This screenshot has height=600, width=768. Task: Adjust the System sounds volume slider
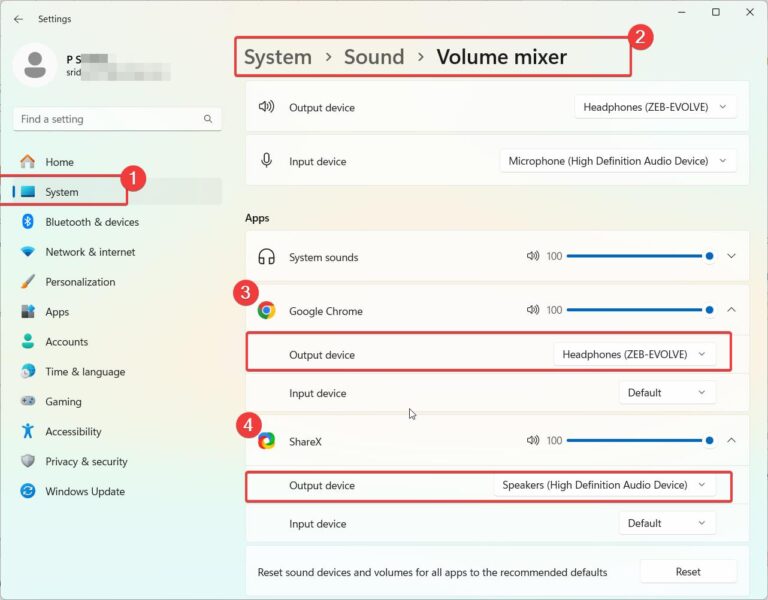coord(640,256)
